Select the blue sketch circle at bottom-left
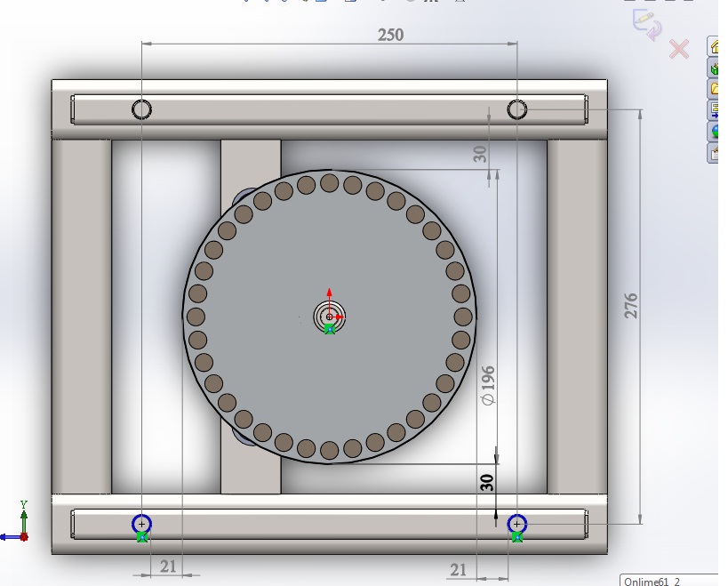728x586 pixels. point(142,524)
